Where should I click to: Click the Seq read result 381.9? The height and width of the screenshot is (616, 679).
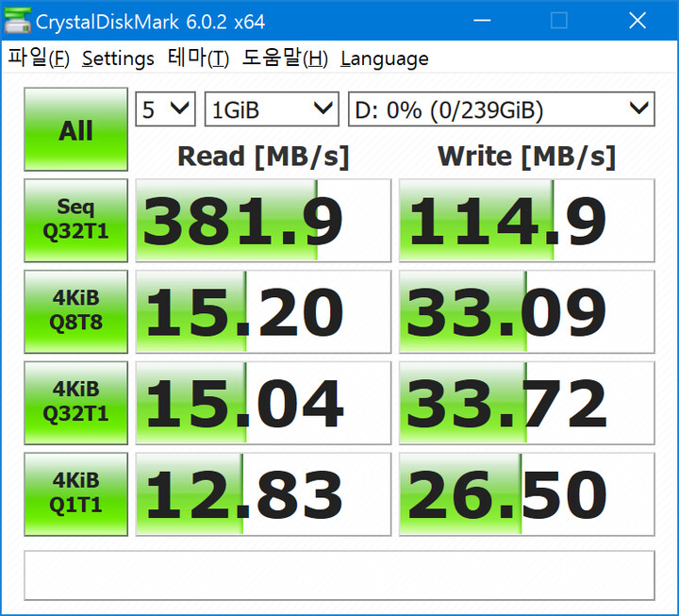pos(263,221)
